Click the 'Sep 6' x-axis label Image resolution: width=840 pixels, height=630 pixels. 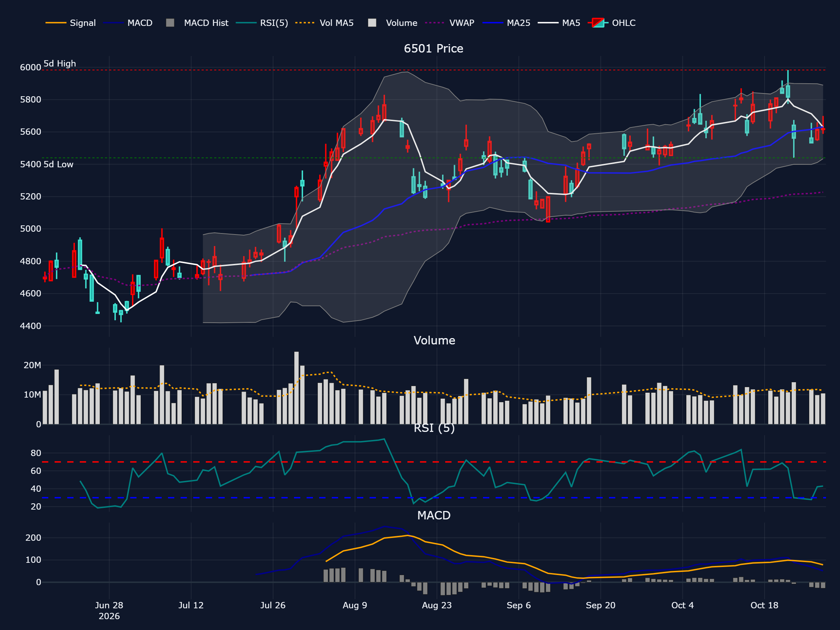coord(519,605)
